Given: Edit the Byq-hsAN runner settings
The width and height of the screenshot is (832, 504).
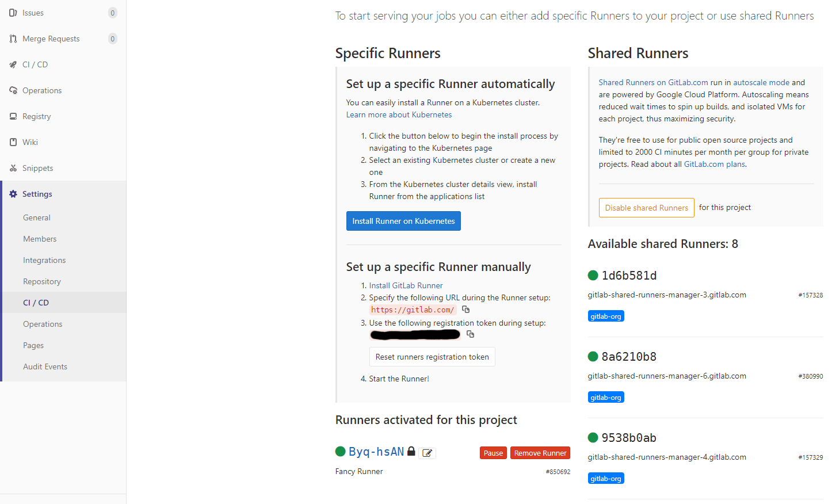Looking at the screenshot, I should click(x=428, y=453).
